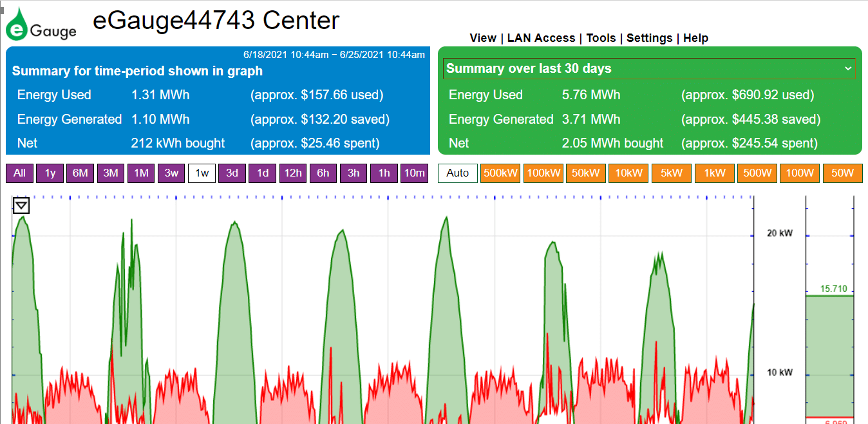Screen dimensions: 868x424
Task: Open the LAN Access menu
Action: tap(541, 38)
